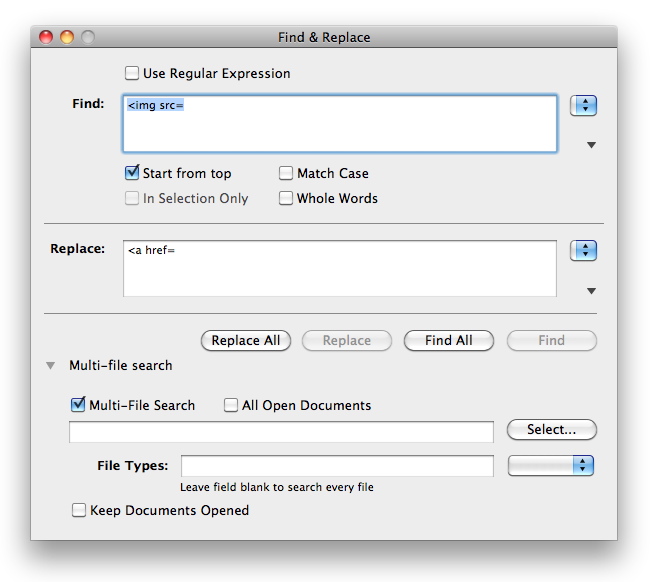
Task: Enable Use Regular Expression checkbox
Action: click(132, 73)
